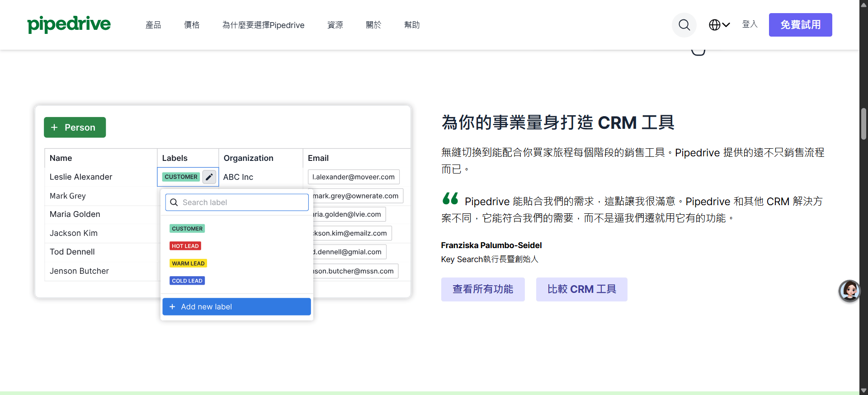
Task: Open the globe language selector
Action: [719, 25]
